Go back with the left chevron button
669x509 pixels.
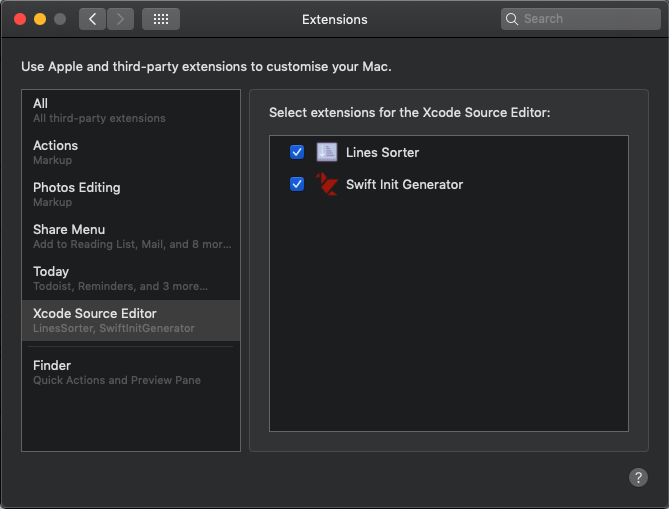coord(92,19)
